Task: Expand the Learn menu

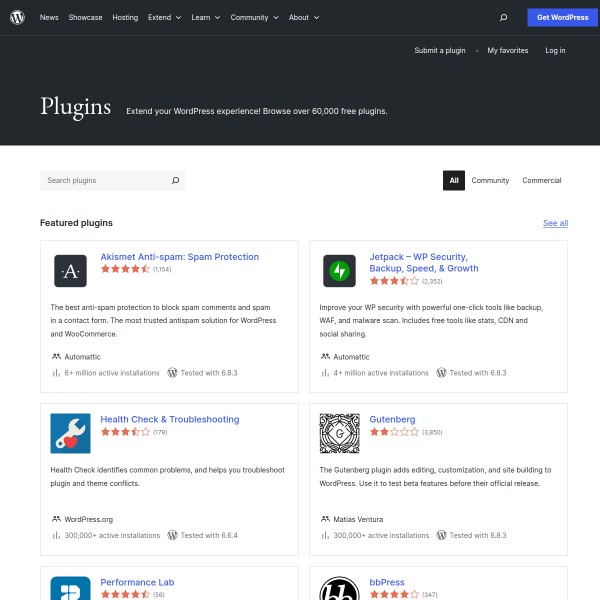Action: pyautogui.click(x=206, y=18)
